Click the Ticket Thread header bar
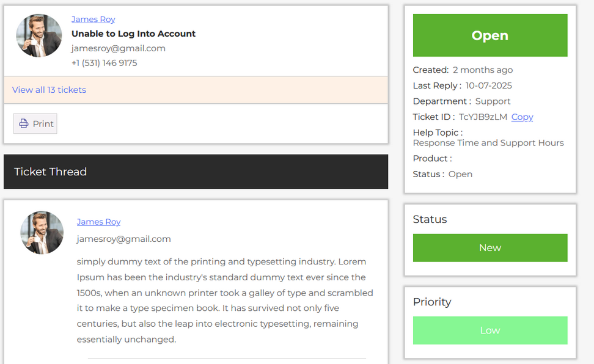The height and width of the screenshot is (364, 594). 196,172
